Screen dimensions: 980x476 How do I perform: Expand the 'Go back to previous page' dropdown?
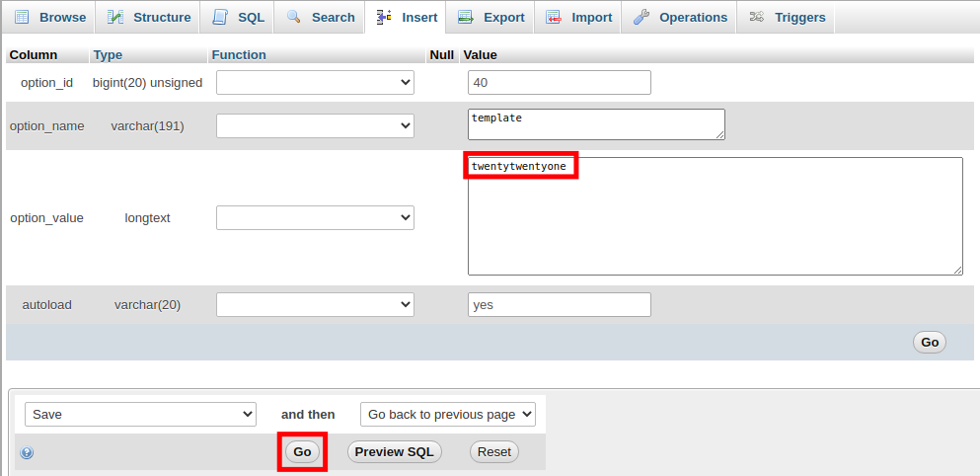[447, 414]
